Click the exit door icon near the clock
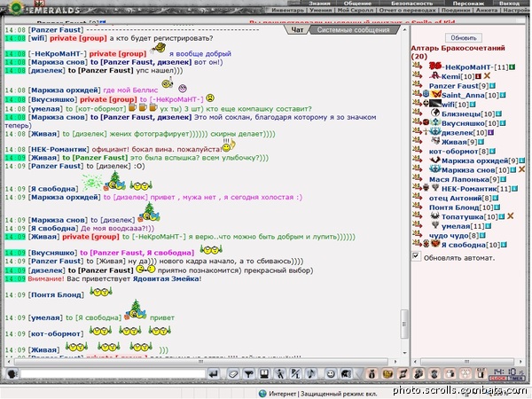Viewport: 532px width, 399px height. click(x=481, y=373)
